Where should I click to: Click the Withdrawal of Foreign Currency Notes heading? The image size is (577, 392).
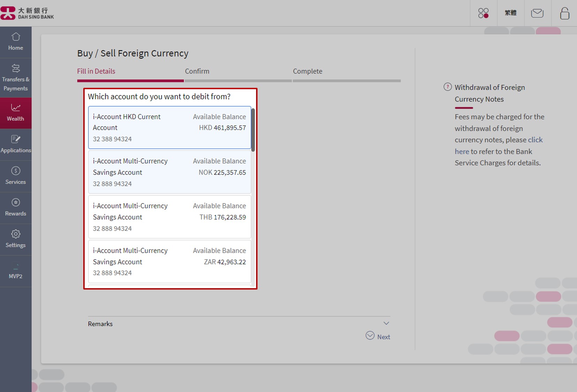[490, 93]
